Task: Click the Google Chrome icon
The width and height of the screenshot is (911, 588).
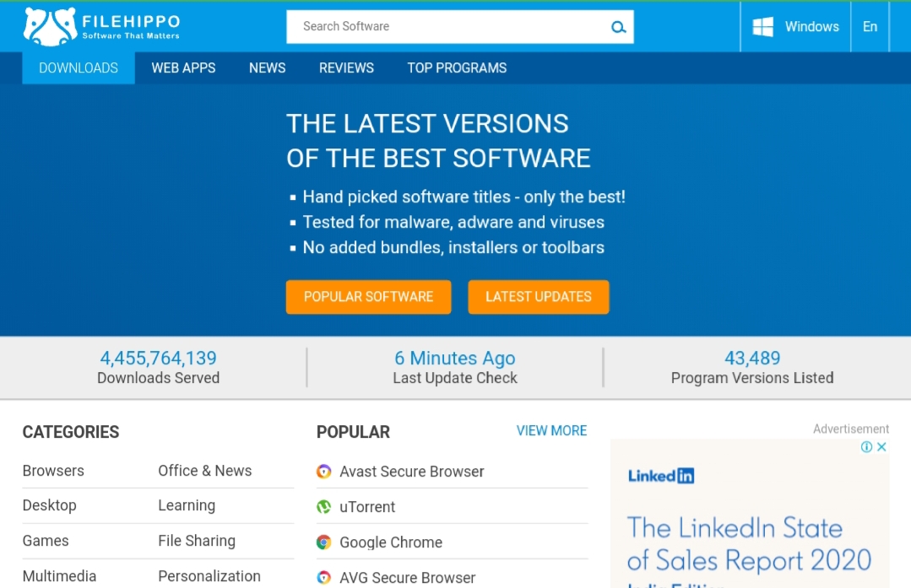Action: coord(323,542)
